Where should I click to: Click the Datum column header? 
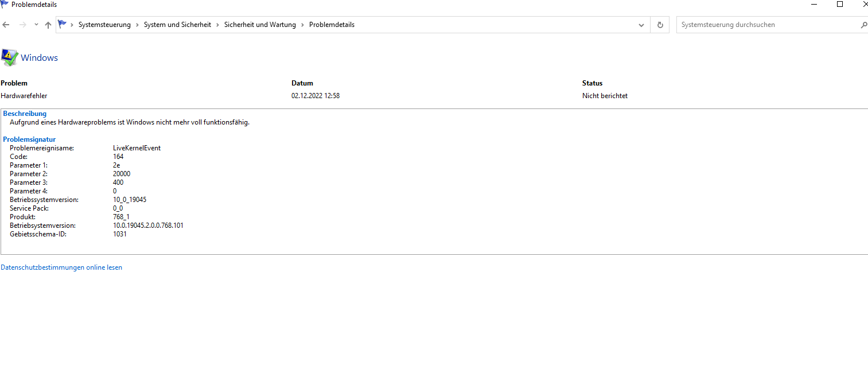(x=302, y=83)
